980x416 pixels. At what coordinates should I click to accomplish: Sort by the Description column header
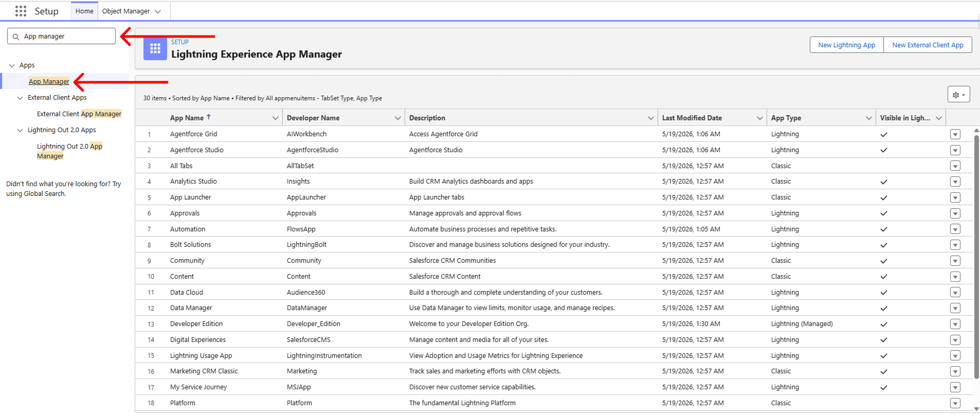[427, 118]
